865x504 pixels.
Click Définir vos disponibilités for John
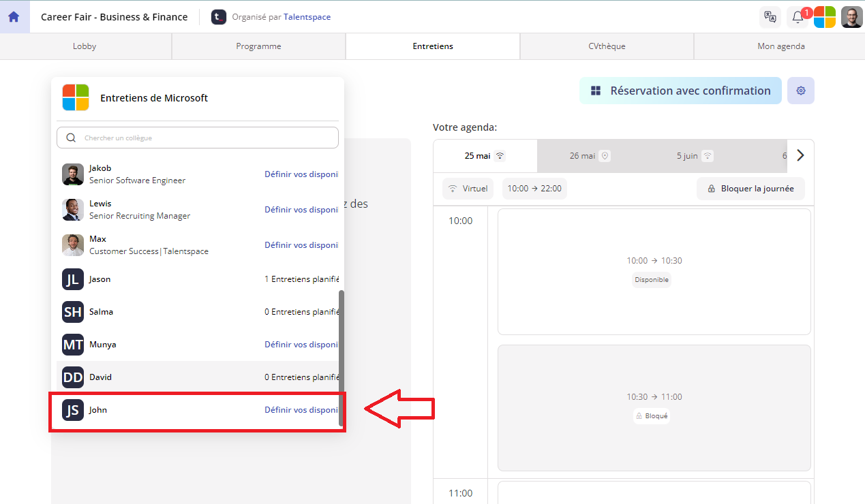[x=301, y=410]
